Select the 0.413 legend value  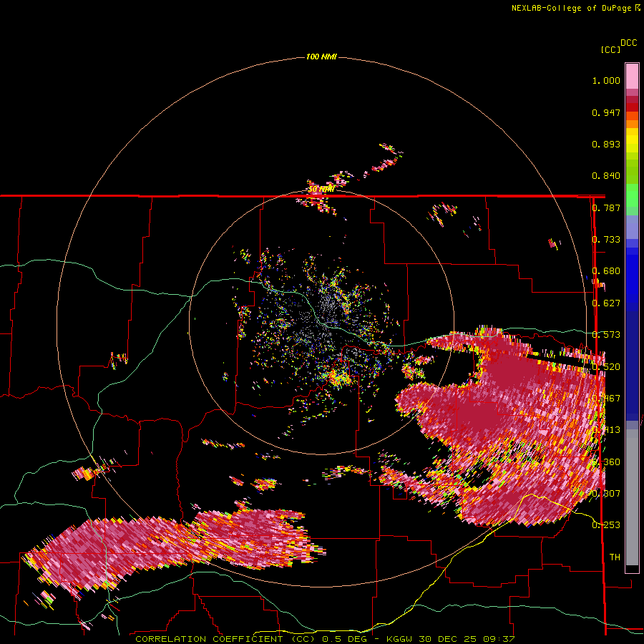point(606,430)
